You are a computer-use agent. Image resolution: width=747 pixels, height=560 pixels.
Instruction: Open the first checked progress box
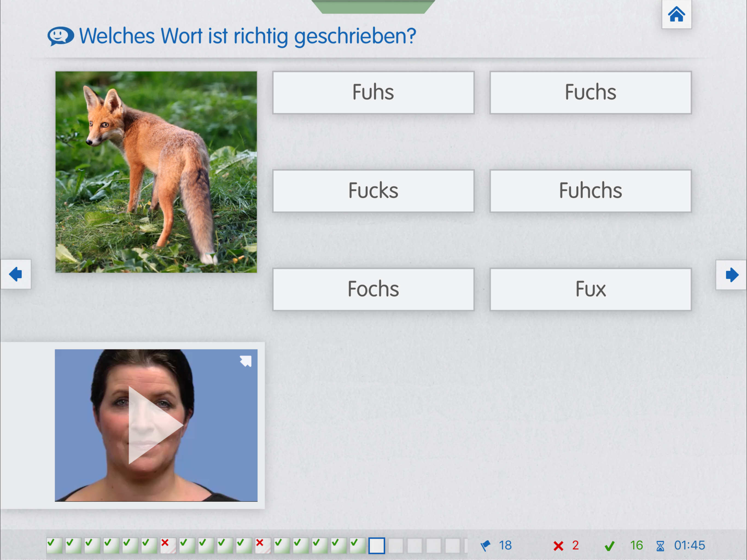54,545
